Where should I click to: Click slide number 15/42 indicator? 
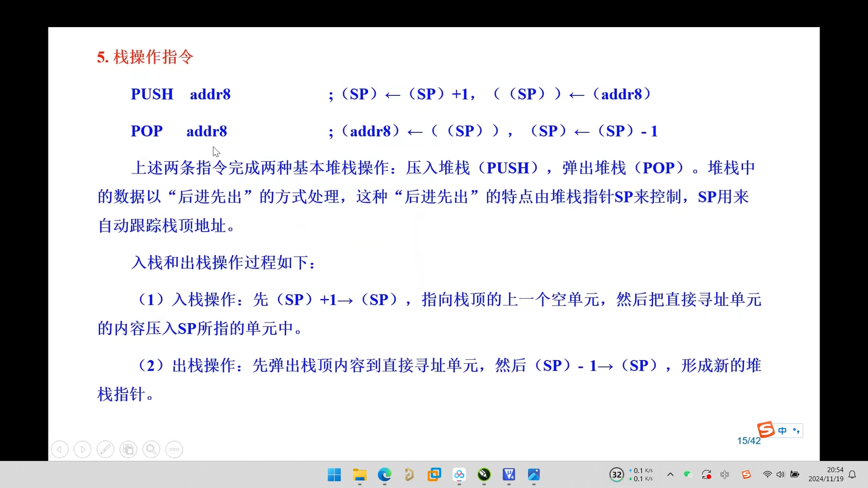[749, 441]
